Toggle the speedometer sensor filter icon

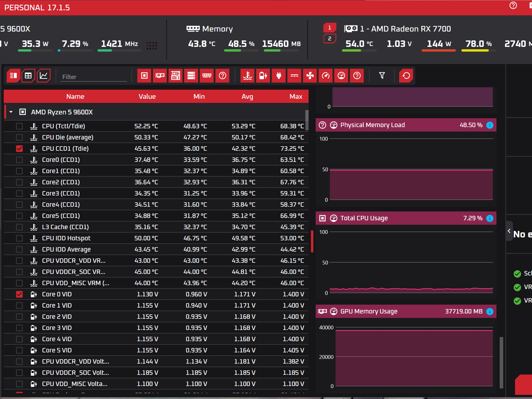coord(326,76)
